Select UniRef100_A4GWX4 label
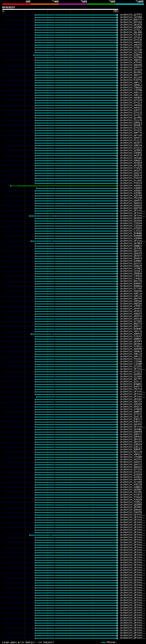Viewport: 146px width, 644px height. pyautogui.click(x=131, y=98)
